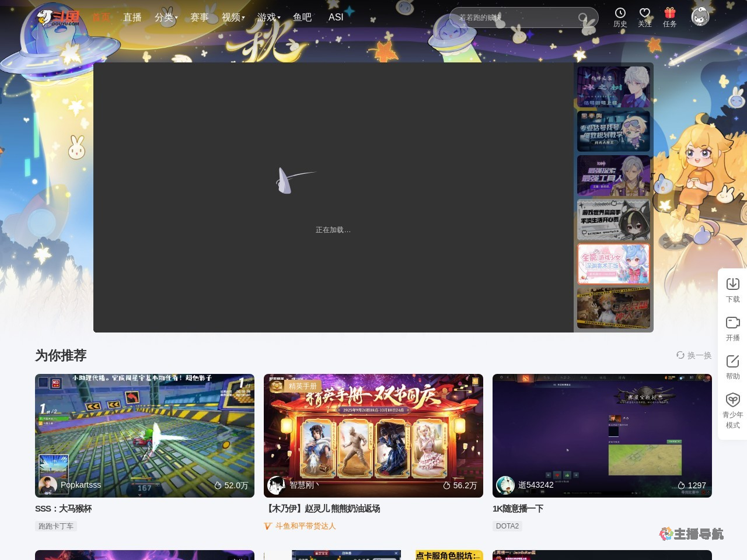Open the 帮助 help icon
The image size is (747, 560).
point(732,361)
